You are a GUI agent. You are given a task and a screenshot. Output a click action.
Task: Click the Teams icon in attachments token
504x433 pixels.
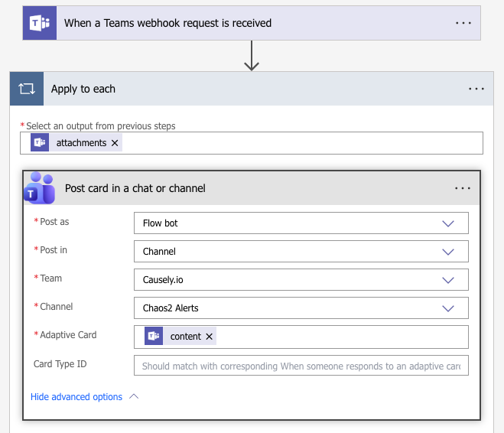tap(40, 143)
